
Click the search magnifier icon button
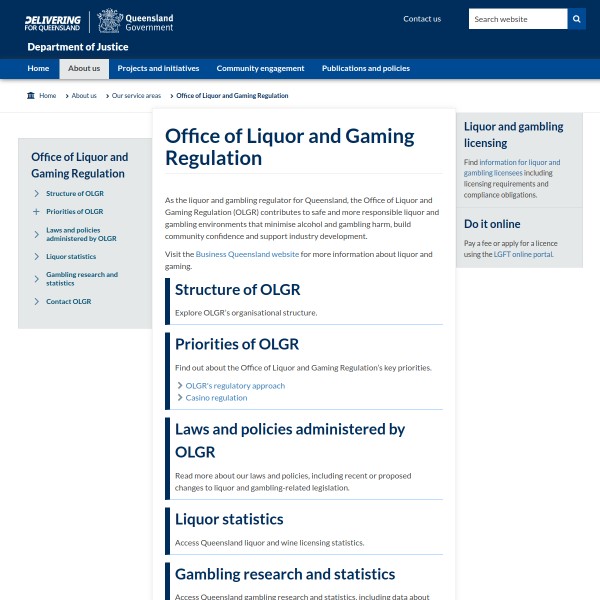[x=577, y=19]
